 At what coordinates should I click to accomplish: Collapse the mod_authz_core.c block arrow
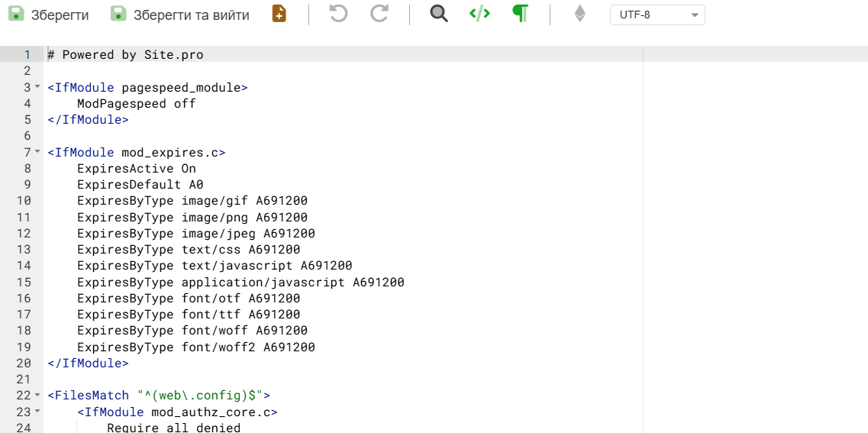[37, 412]
